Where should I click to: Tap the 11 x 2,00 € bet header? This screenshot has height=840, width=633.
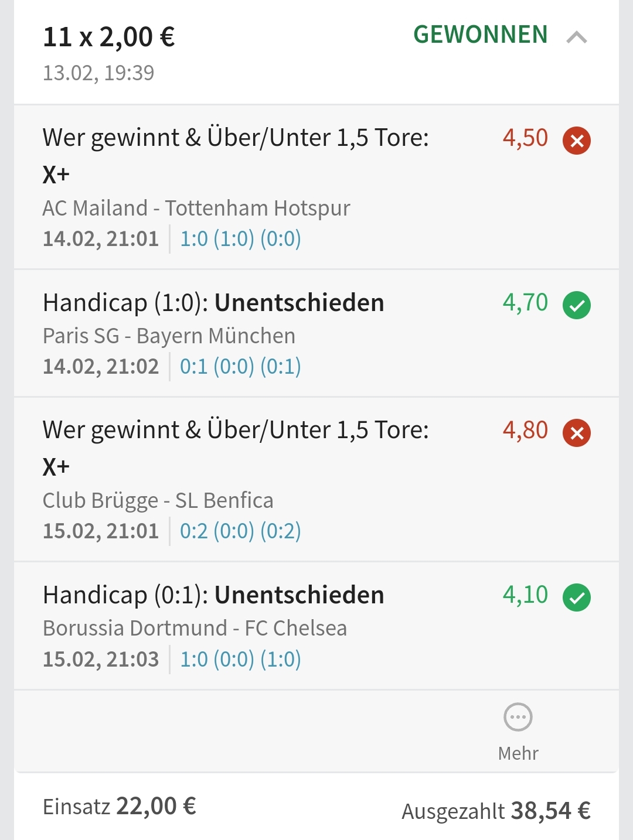[109, 37]
